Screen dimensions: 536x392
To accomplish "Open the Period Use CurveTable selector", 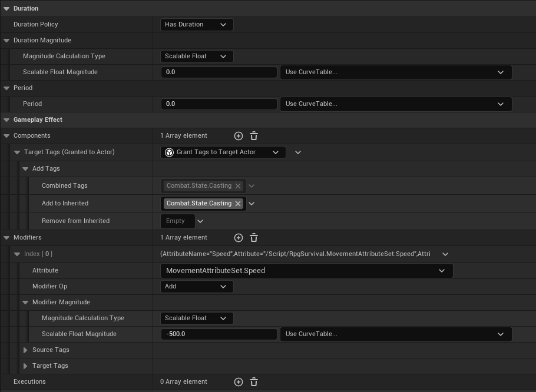I will [x=395, y=104].
